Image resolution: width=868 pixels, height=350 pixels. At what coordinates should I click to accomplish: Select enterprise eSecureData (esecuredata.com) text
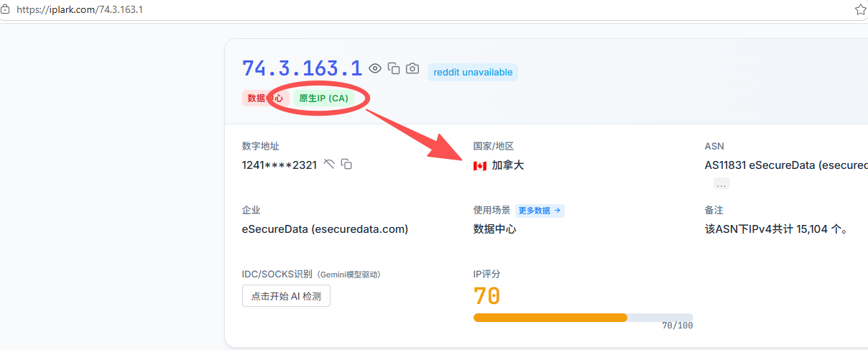(x=325, y=229)
